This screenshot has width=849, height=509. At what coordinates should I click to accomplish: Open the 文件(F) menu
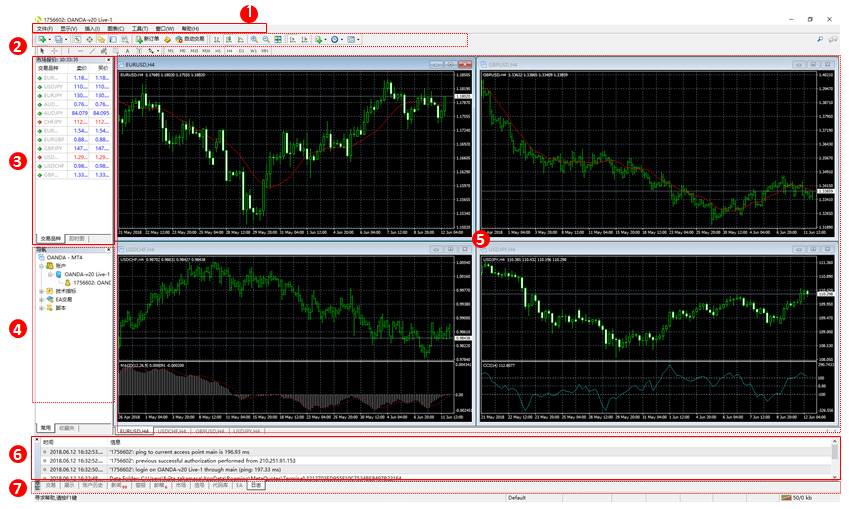point(44,28)
